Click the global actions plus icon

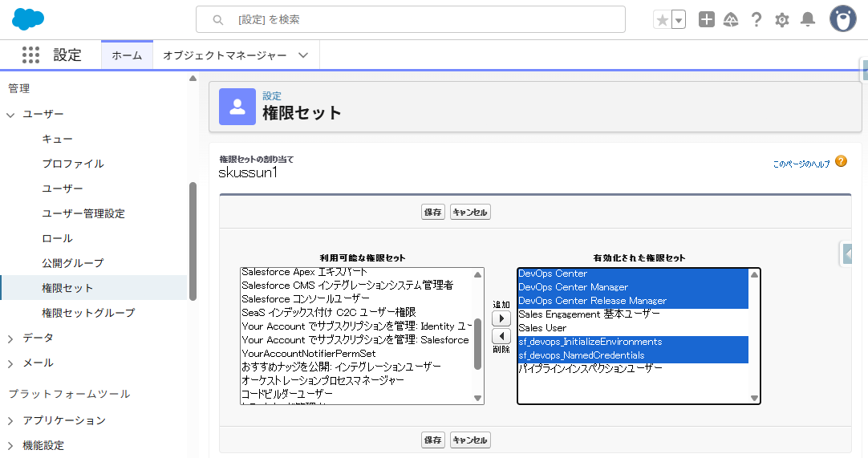pyautogui.click(x=707, y=19)
